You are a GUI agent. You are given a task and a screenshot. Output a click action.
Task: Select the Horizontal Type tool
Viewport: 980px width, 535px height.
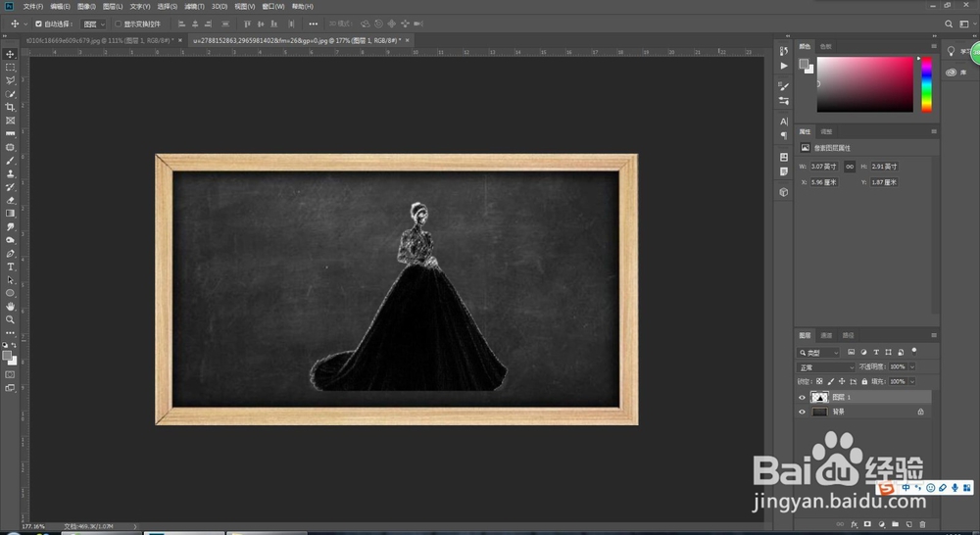[x=11, y=267]
